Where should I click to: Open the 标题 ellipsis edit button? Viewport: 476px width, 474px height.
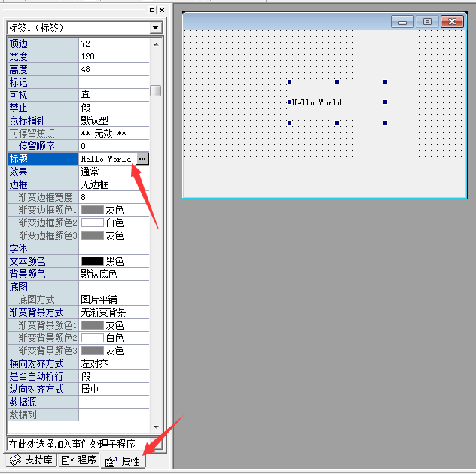coord(142,159)
